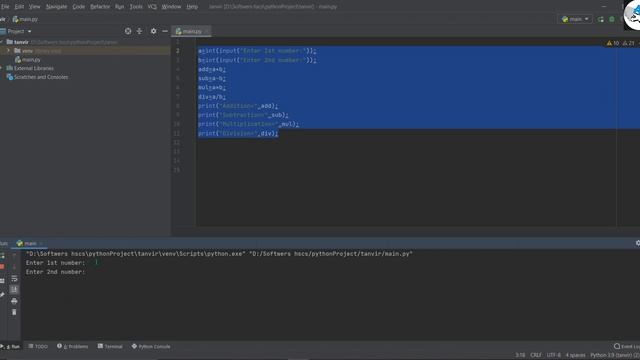Select the venv folder row

point(85,51)
